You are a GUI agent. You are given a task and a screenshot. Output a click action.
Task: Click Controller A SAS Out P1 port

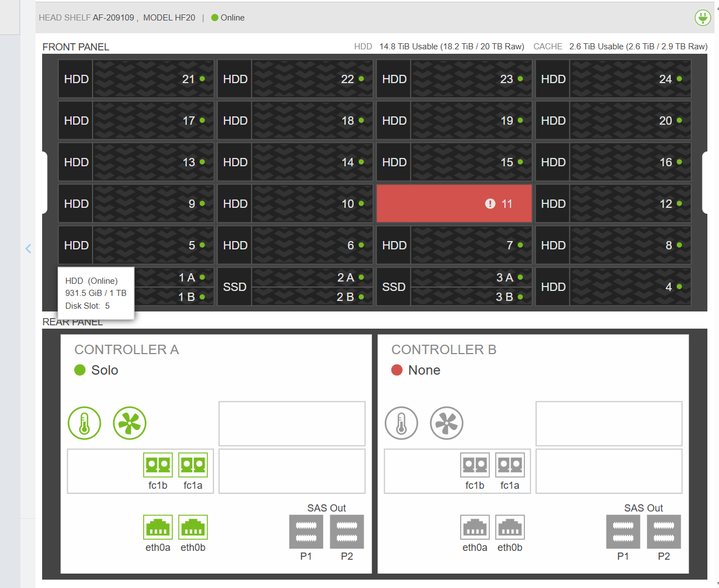click(x=306, y=531)
